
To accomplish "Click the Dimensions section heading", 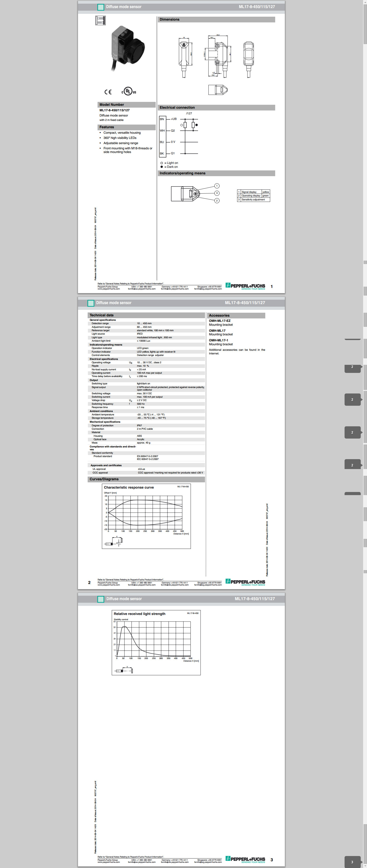I will 170,20.
